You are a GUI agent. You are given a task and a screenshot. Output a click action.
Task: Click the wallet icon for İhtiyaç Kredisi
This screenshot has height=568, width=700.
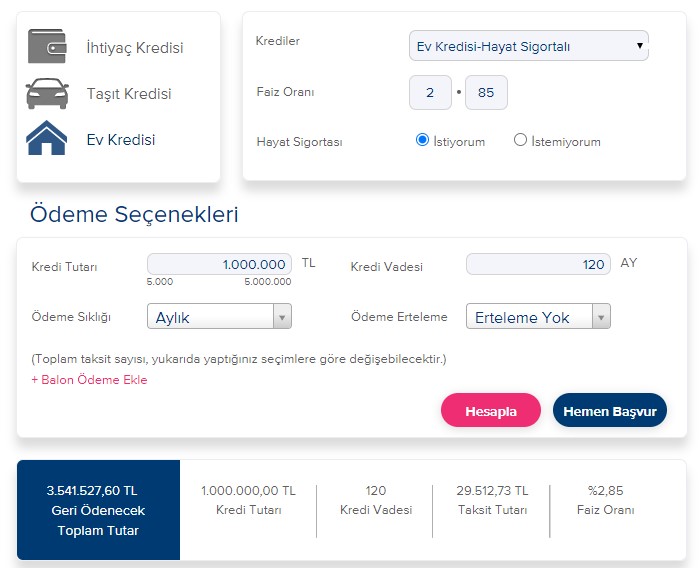point(47,46)
